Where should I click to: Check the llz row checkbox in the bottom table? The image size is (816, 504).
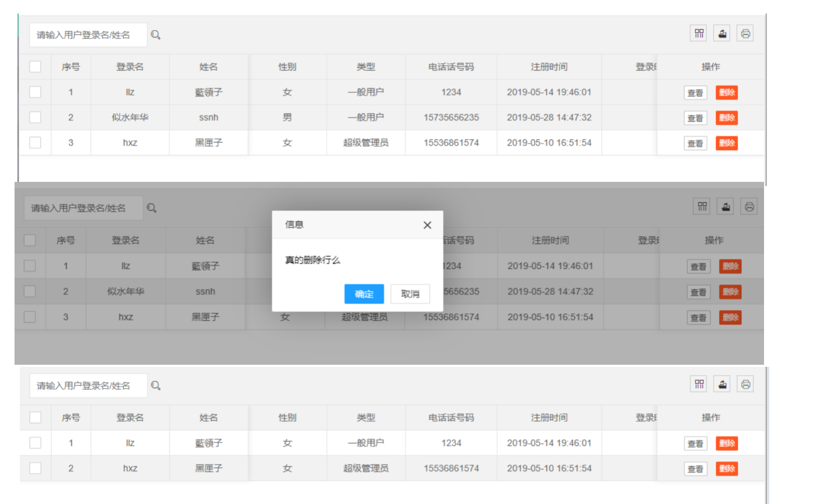coord(35,443)
